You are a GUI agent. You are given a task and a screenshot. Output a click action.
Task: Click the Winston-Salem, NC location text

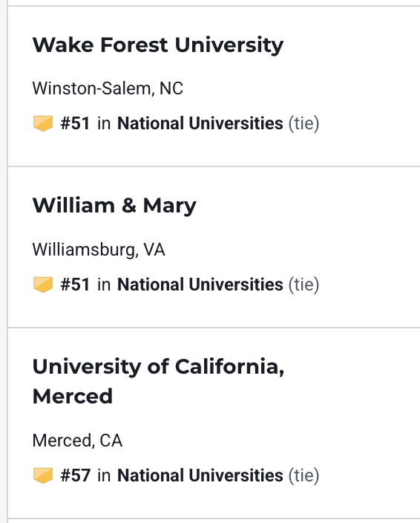point(108,88)
